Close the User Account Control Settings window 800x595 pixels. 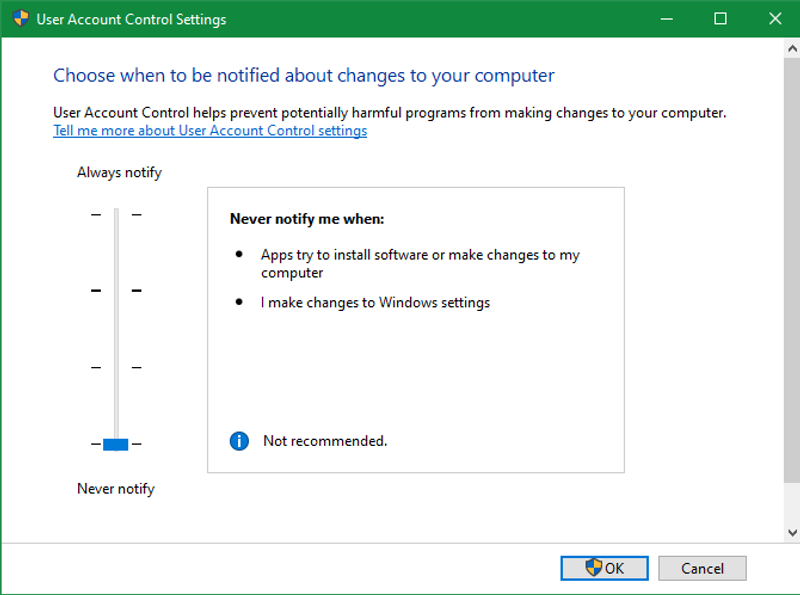pos(774,19)
